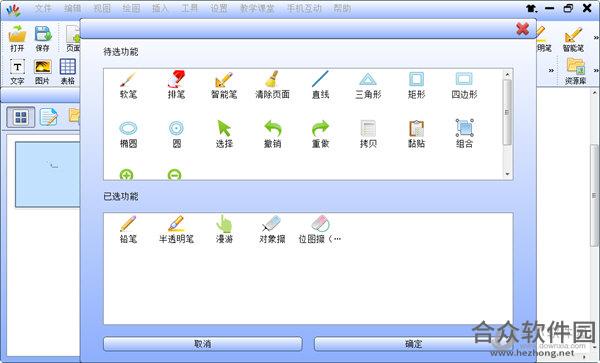The height and width of the screenshot is (363, 600).
Task: Open the notes page panel icon
Action: click(x=49, y=117)
